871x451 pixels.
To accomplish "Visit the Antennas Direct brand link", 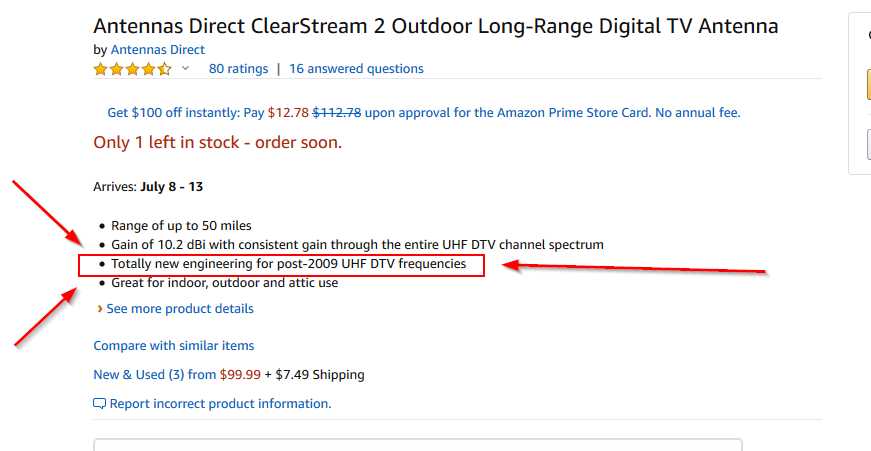I will pyautogui.click(x=157, y=49).
